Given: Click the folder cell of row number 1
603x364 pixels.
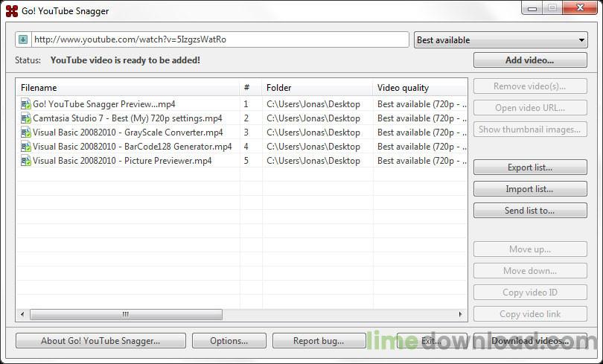Looking at the screenshot, I should point(317,104).
